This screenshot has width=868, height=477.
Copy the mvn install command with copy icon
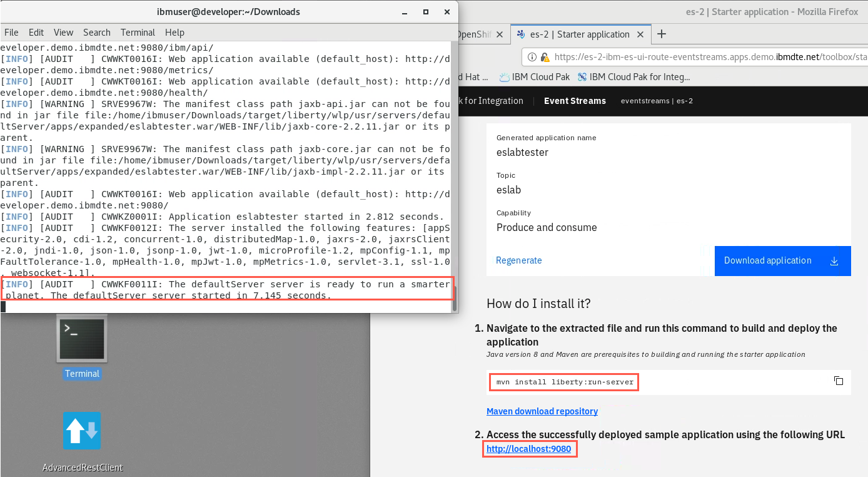(x=839, y=381)
